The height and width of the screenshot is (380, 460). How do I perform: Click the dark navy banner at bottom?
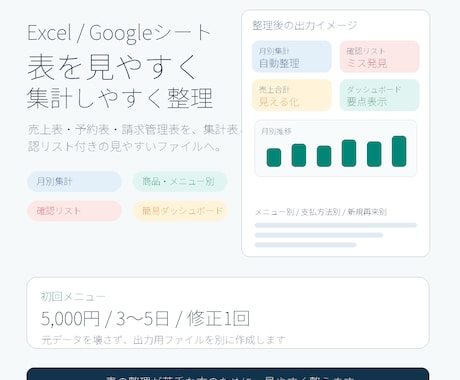(x=228, y=374)
